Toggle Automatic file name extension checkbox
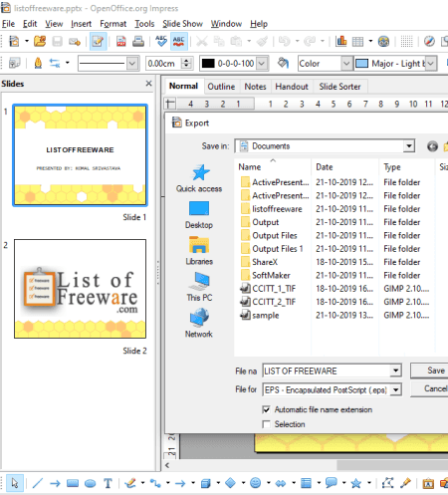This screenshot has height=495, width=448. click(x=266, y=409)
